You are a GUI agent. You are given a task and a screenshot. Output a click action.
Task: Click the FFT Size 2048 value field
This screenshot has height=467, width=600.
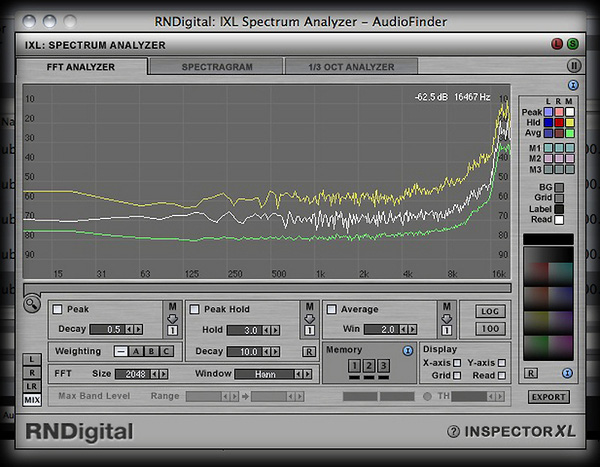pyautogui.click(x=132, y=374)
